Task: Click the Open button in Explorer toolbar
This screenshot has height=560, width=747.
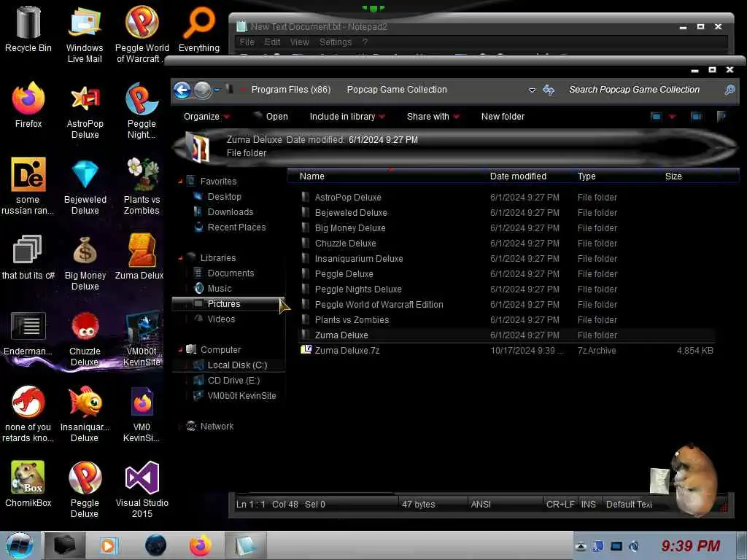Action: point(270,117)
